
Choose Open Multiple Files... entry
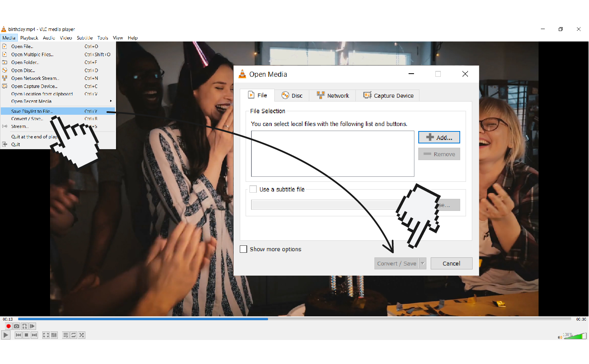pos(58,55)
